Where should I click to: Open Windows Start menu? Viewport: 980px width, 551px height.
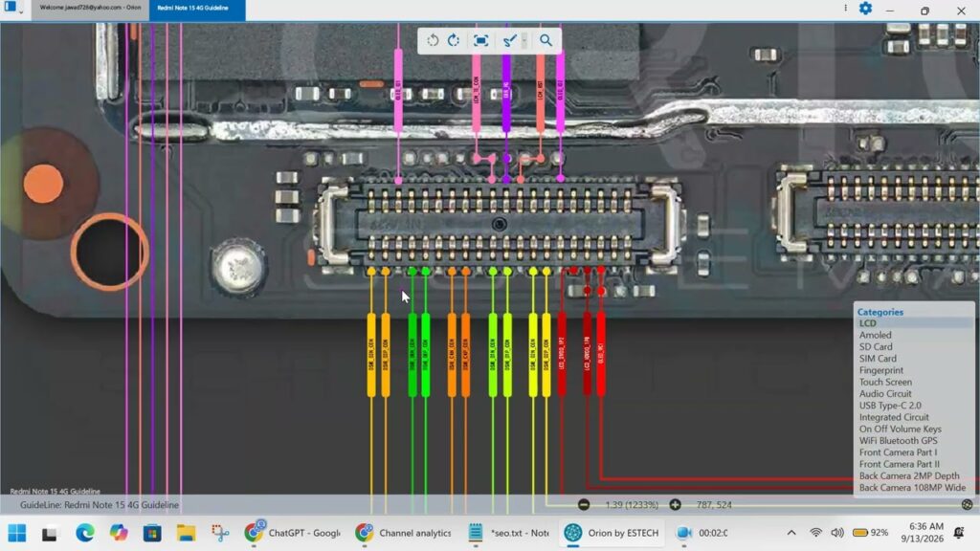pos(17,533)
